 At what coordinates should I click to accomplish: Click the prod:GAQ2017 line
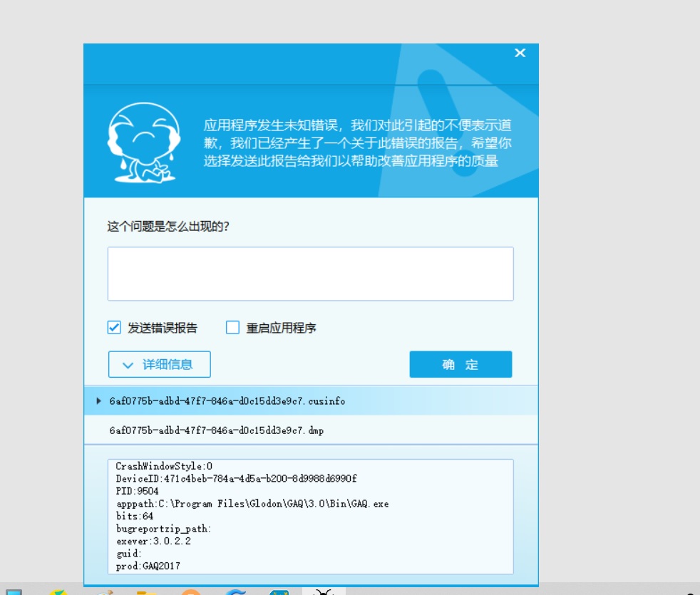click(x=148, y=566)
